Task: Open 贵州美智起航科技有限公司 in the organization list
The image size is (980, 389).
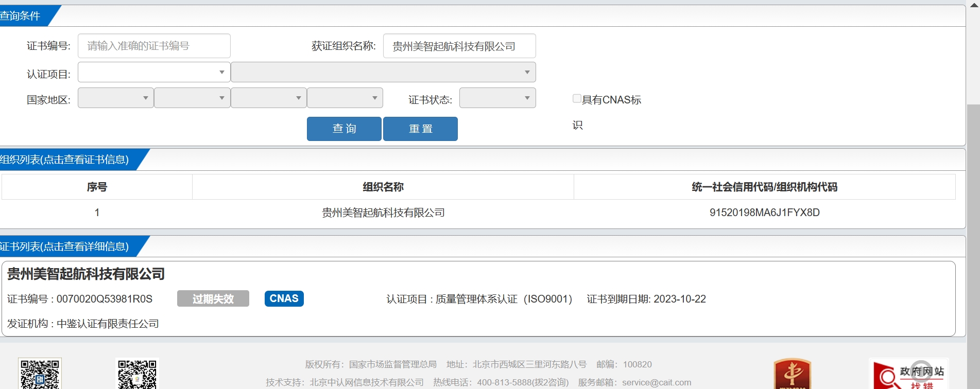Action: (383, 213)
